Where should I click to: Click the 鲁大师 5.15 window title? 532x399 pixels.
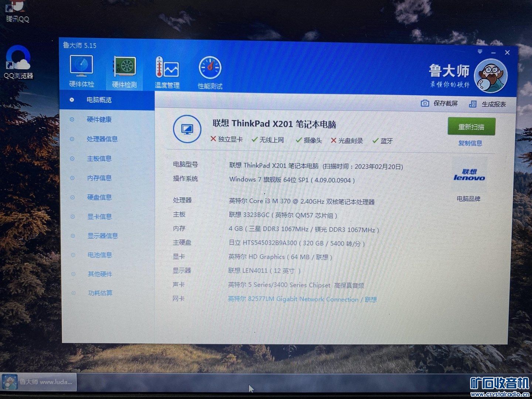click(x=79, y=45)
